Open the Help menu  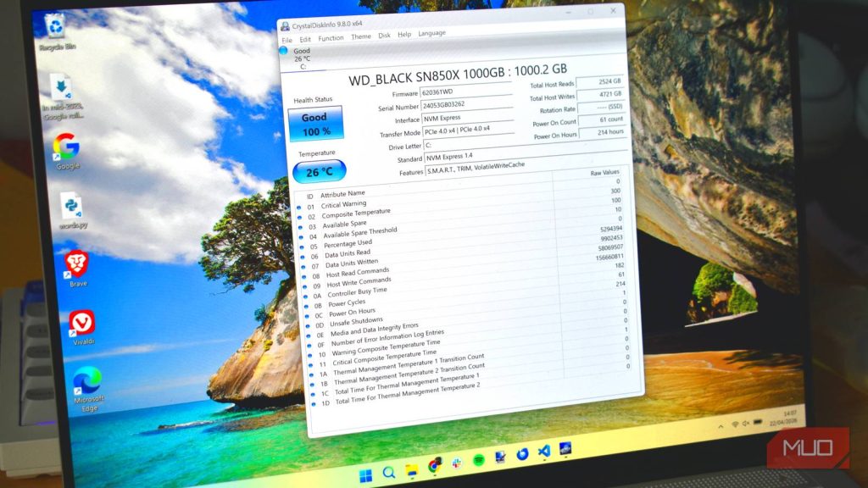point(404,34)
